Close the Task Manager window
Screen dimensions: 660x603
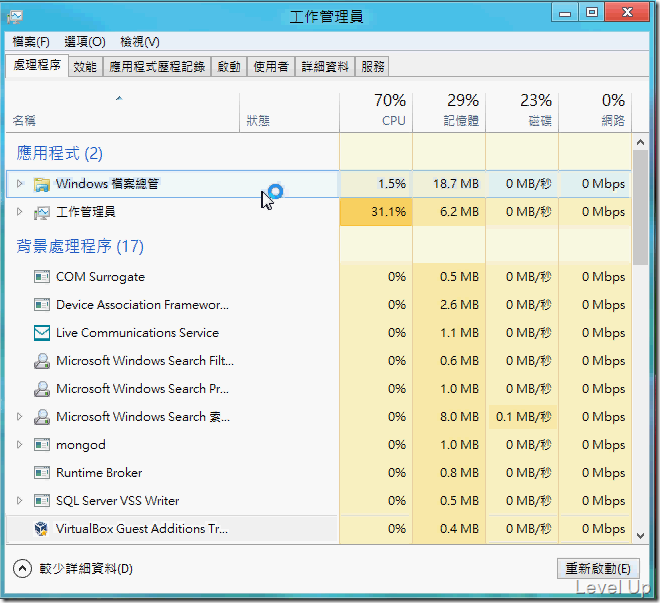pyautogui.click(x=627, y=13)
